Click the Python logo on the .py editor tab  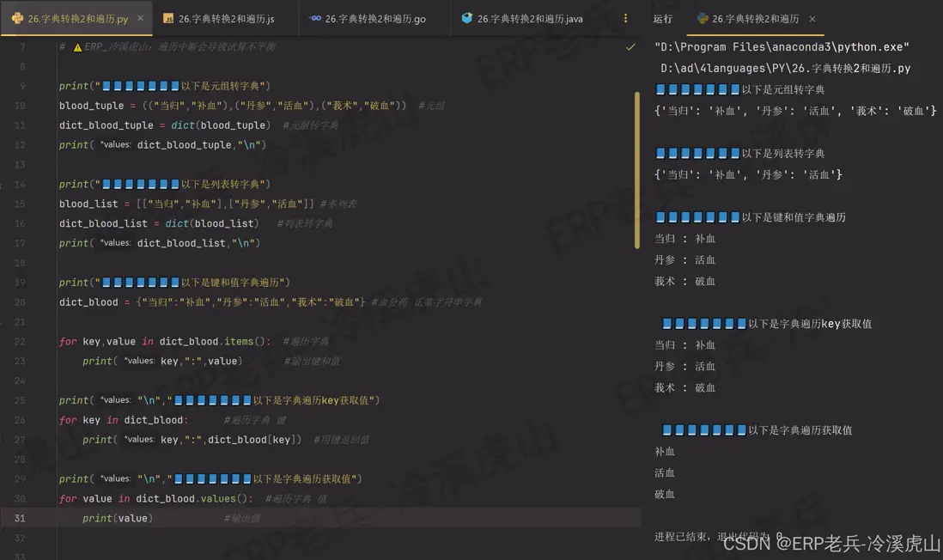[x=19, y=16]
